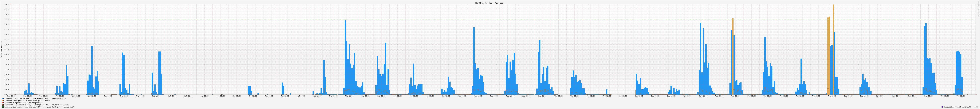Click the Inbound subjected to link congestion text
Screen dimensions: 980x109
(x=24, y=103)
